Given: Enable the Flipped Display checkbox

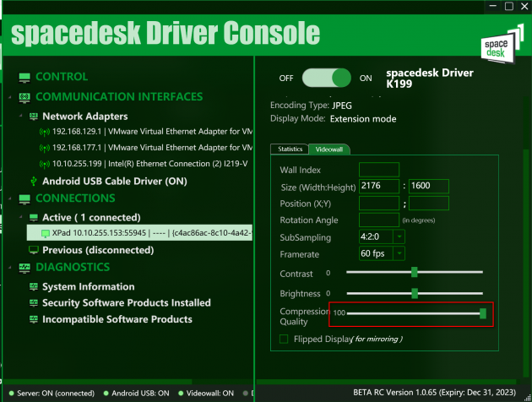Looking at the screenshot, I should click(x=284, y=339).
